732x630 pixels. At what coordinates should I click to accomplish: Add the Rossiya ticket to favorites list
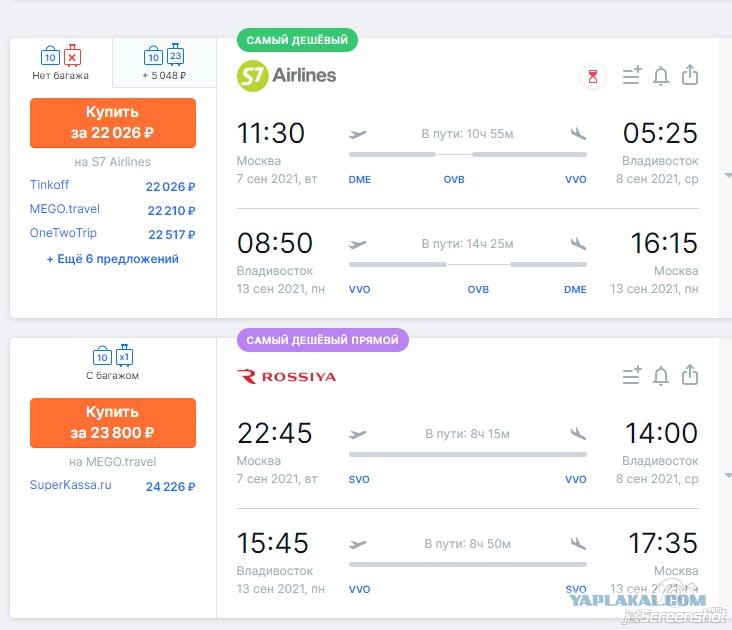pos(632,375)
